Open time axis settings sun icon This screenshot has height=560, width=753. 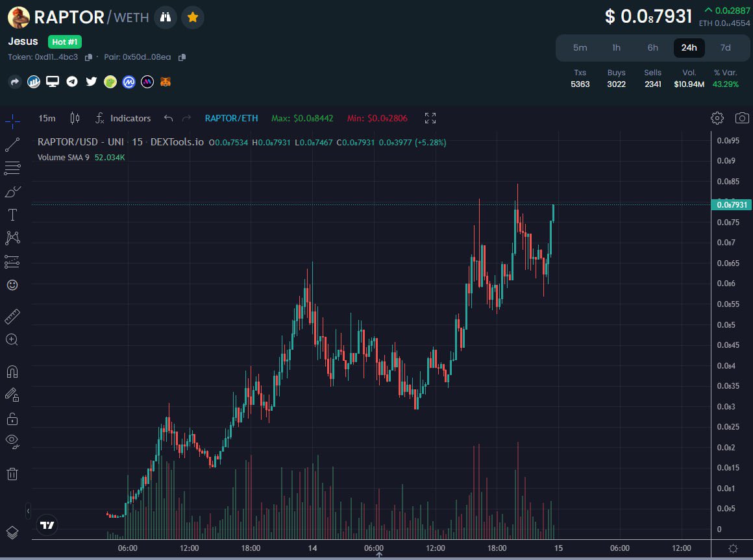[x=733, y=548]
